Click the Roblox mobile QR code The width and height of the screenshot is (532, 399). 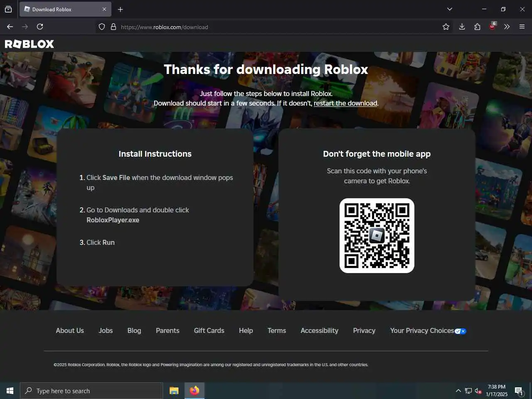pyautogui.click(x=377, y=236)
